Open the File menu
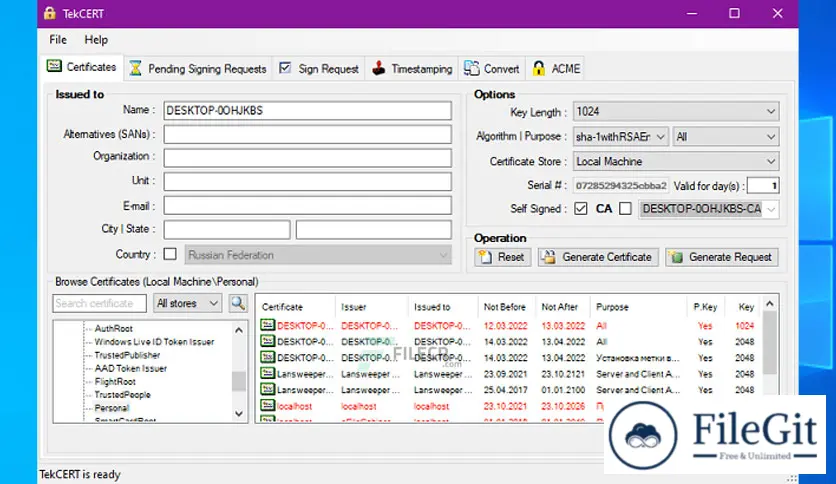 click(x=58, y=40)
